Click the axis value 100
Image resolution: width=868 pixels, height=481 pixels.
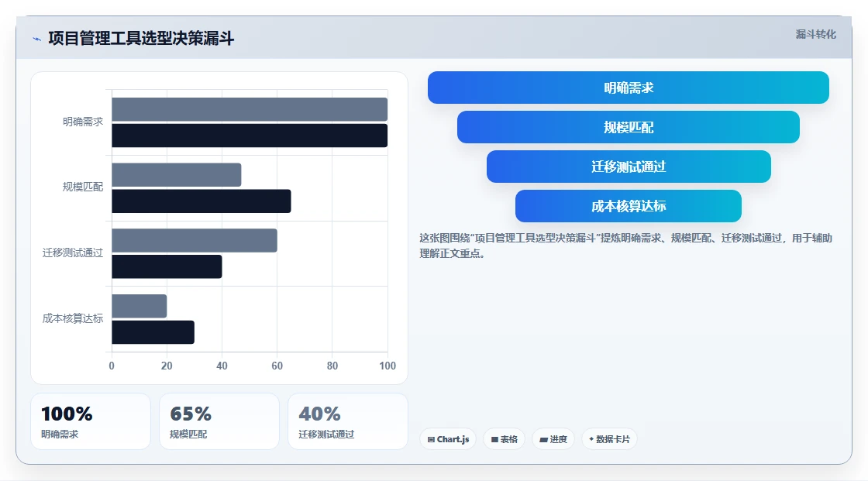[x=387, y=366]
